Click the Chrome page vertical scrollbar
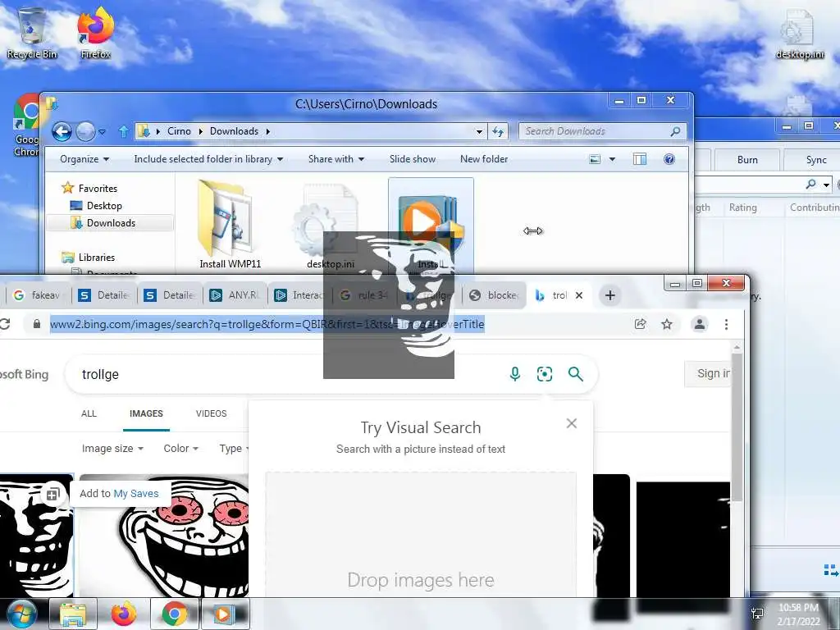Image resolution: width=840 pixels, height=630 pixels. tap(737, 428)
